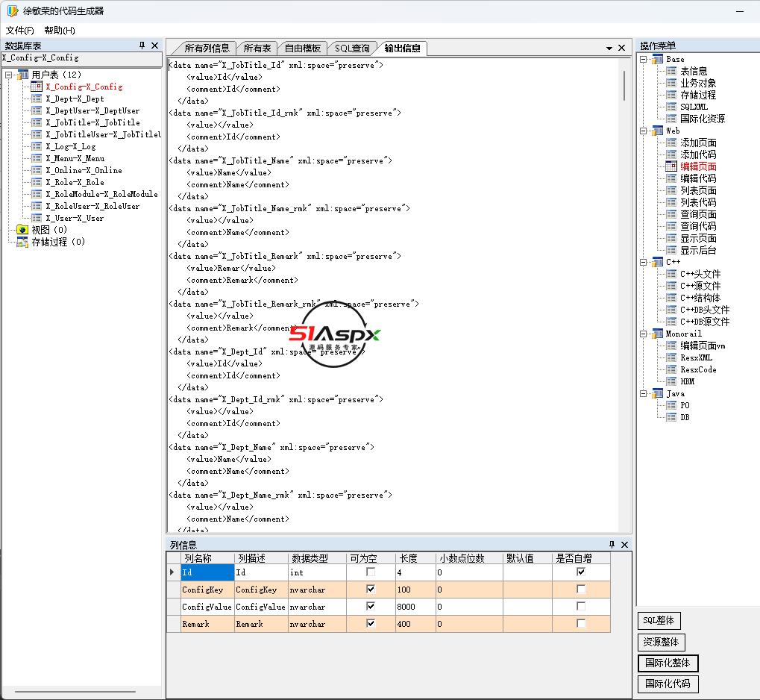Toggle 是否自增 checkbox for Id row

tap(581, 572)
